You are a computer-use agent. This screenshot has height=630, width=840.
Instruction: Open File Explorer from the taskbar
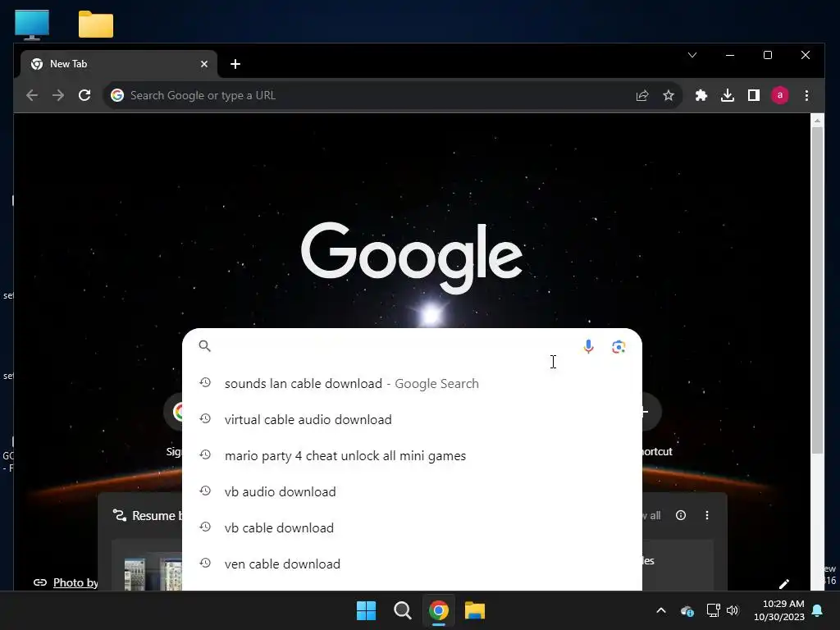pyautogui.click(x=475, y=610)
